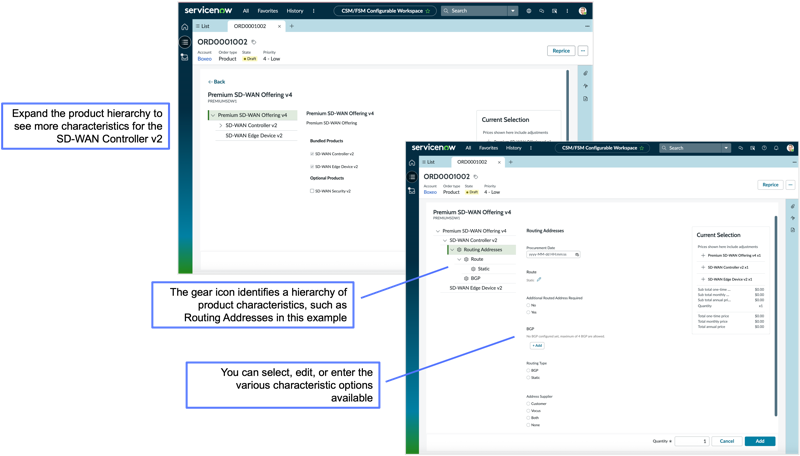Open the chat icon in the back window header
800x456 pixels.
click(541, 11)
